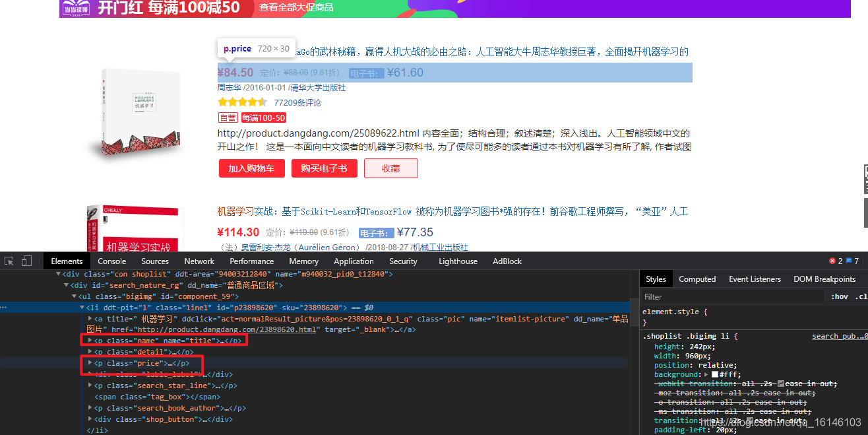
Task: Open the AdBlock devtools tab
Action: tap(507, 261)
